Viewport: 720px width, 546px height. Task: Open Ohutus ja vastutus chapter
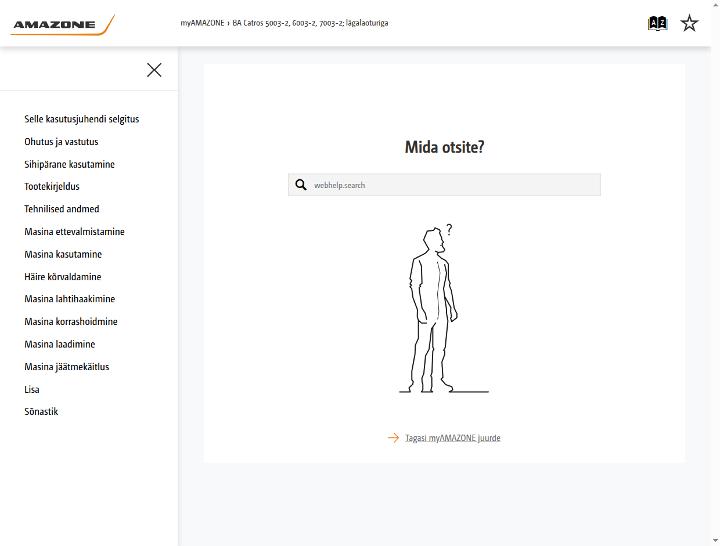click(x=61, y=141)
